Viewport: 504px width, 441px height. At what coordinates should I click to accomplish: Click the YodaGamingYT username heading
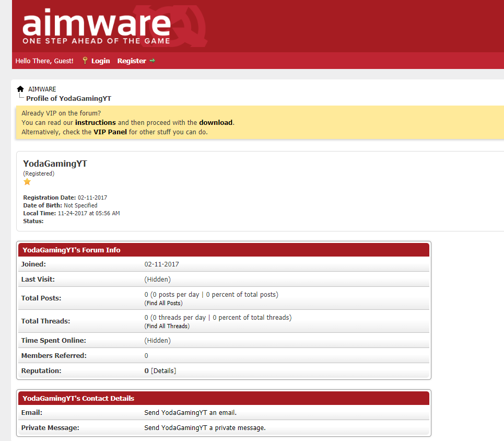55,164
